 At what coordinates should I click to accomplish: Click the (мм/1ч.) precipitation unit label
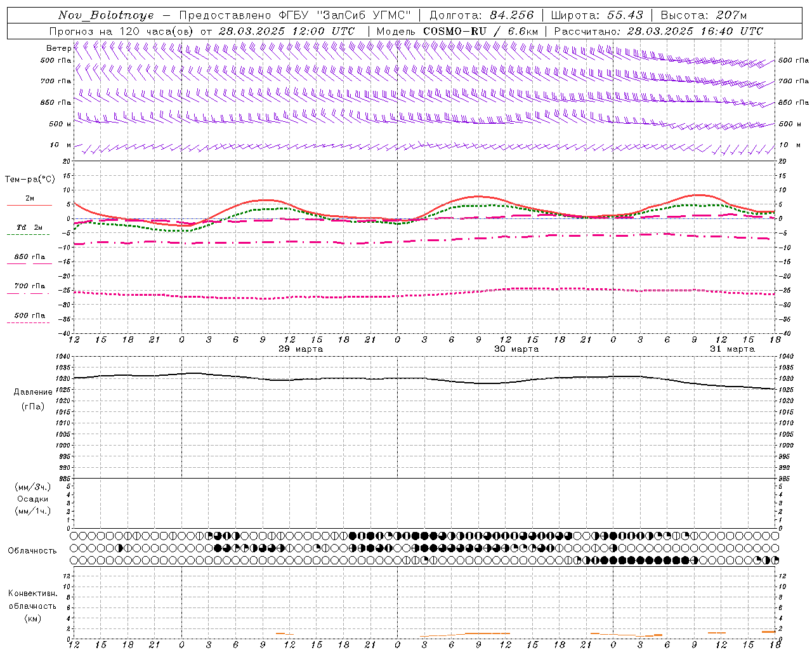point(33,511)
